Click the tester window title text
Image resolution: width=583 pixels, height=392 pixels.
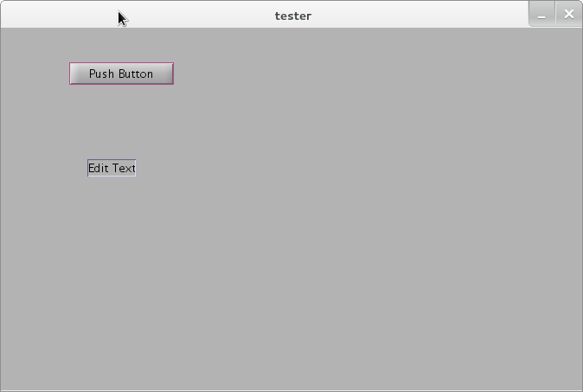click(x=293, y=16)
